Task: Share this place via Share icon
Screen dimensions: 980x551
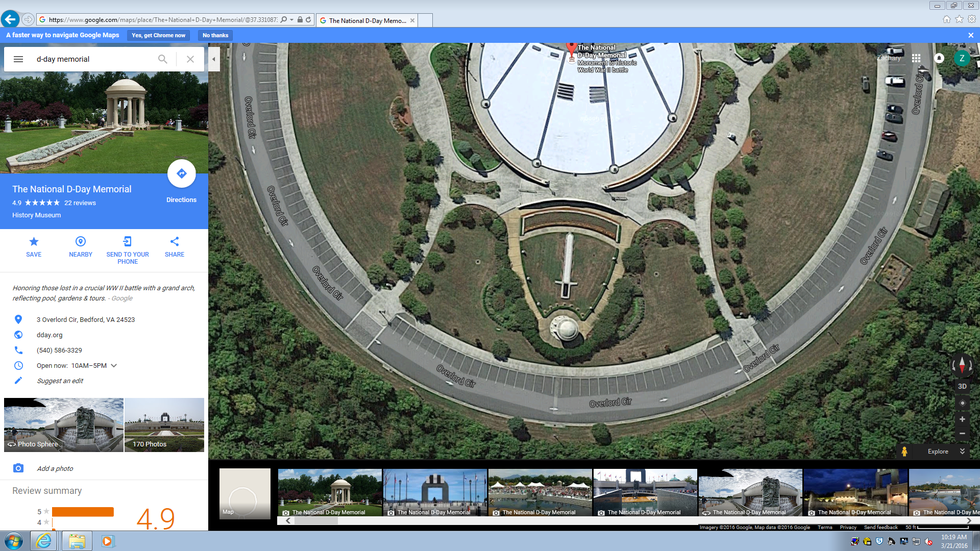Action: click(174, 242)
